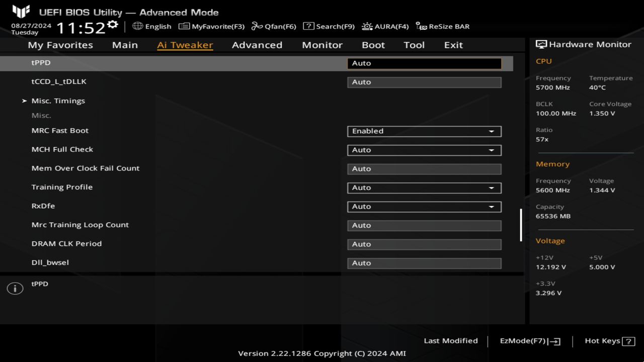Select the MRC Fast Boot label
Viewport: 644px width, 362px height.
click(60, 131)
